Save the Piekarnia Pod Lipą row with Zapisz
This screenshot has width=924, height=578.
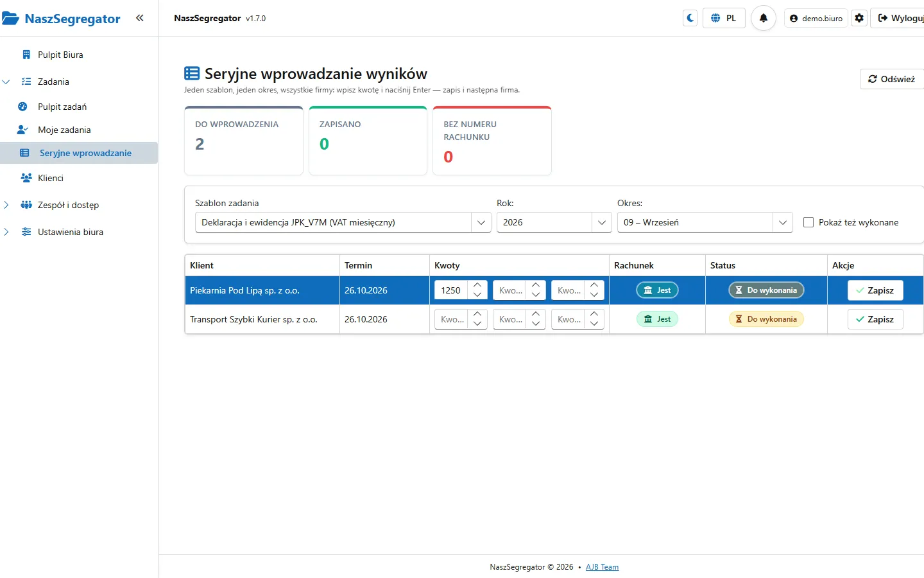tap(875, 290)
